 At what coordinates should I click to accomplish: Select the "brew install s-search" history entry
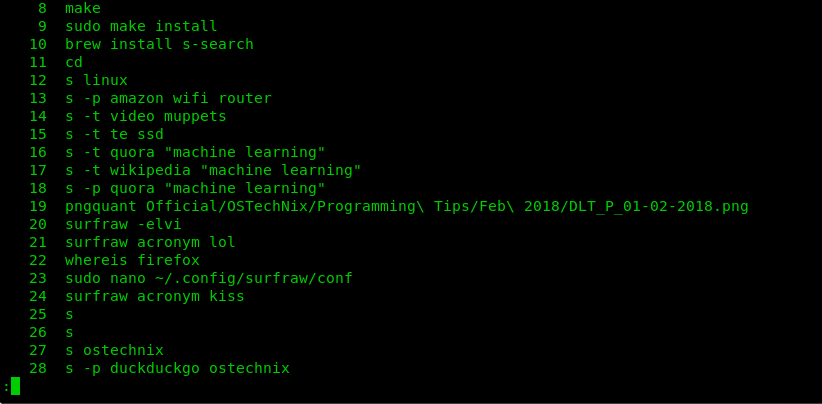tap(159, 44)
